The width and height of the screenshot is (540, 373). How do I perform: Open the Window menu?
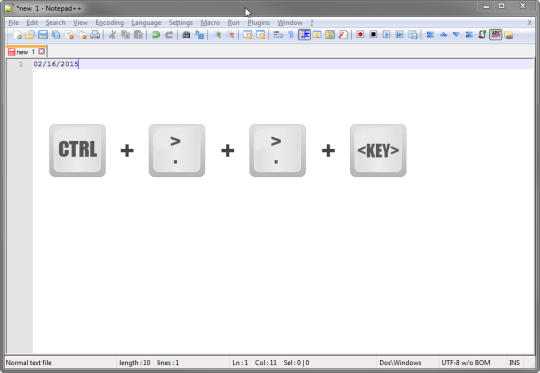click(290, 23)
